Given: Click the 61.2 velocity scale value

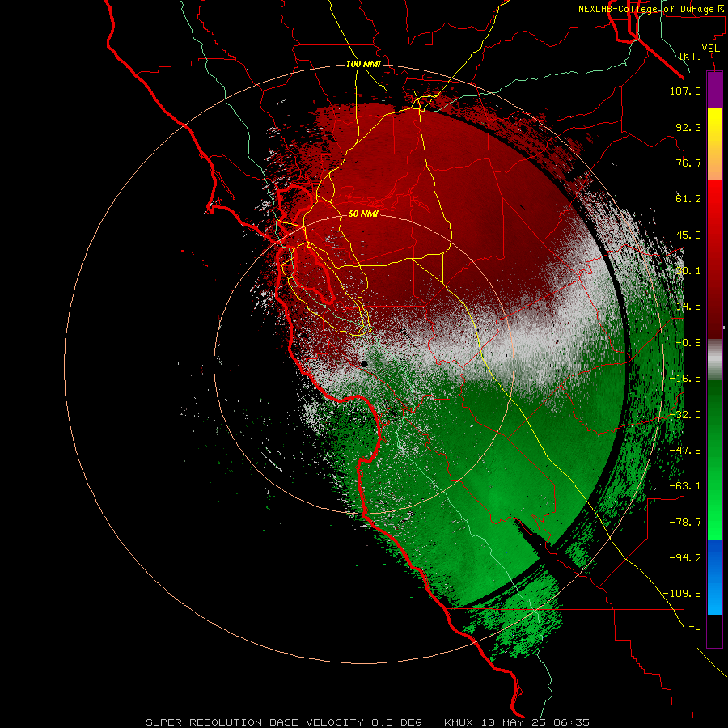Looking at the screenshot, I should 688,199.
